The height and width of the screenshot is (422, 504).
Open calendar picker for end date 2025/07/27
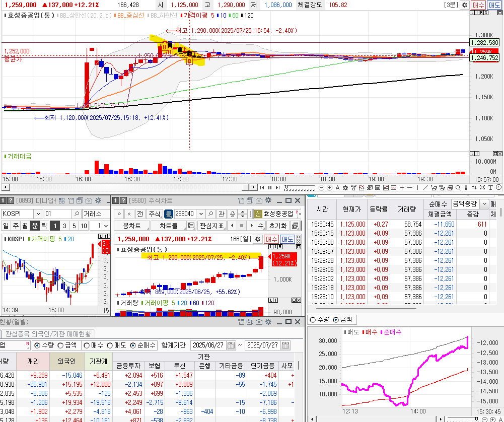click(x=285, y=345)
